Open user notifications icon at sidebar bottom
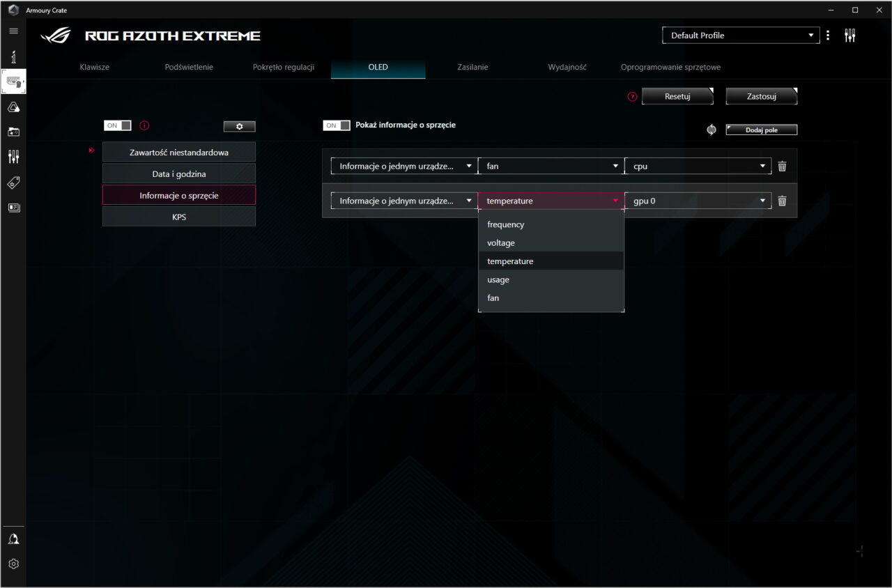892x588 pixels. (13, 539)
